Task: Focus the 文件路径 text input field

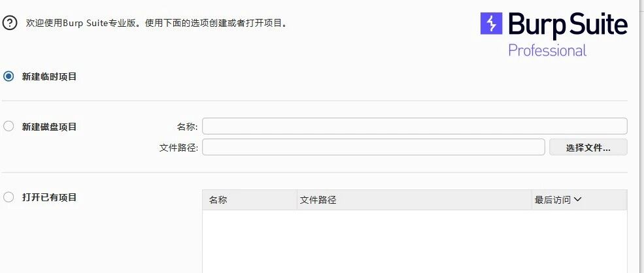Action: click(x=373, y=147)
